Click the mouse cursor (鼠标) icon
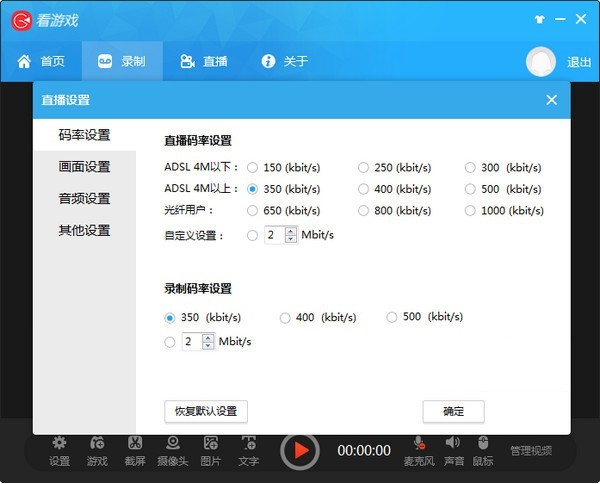Screen dimensions: 600x484 click(x=483, y=443)
